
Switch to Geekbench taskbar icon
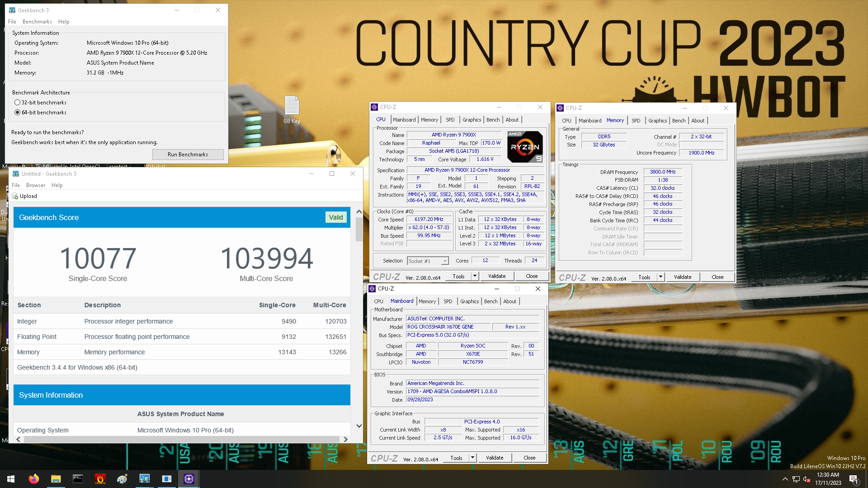pyautogui.click(x=144, y=479)
